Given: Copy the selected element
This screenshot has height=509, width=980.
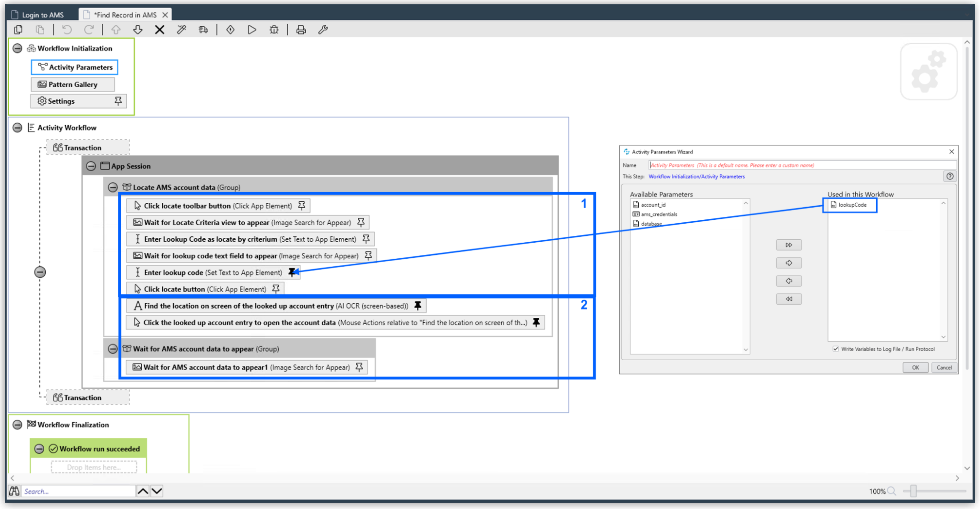Looking at the screenshot, I should (18, 29).
